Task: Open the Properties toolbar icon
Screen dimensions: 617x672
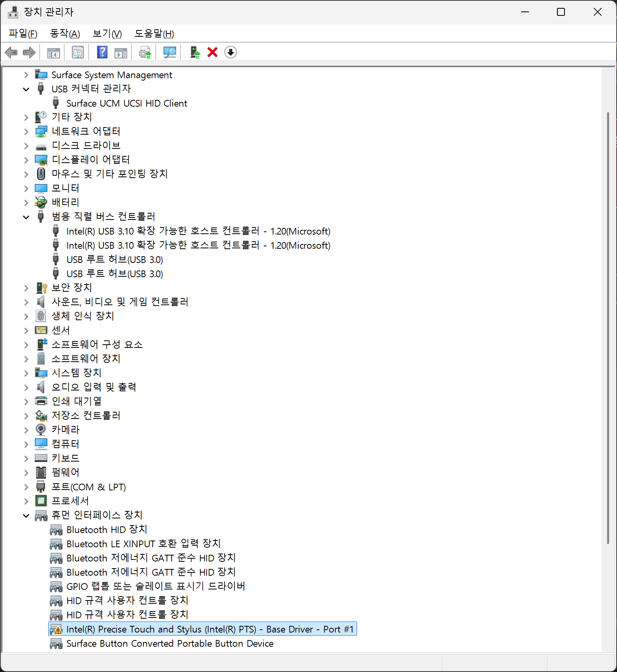Action: [x=78, y=52]
